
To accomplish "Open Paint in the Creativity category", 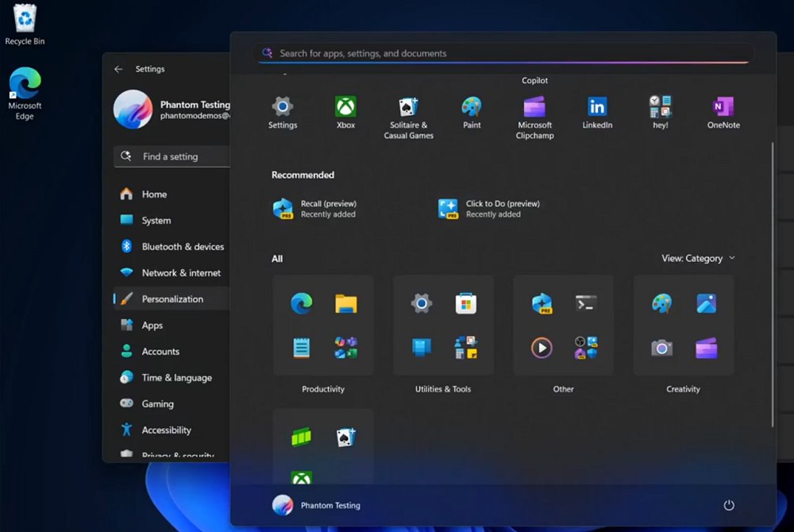I will click(661, 303).
